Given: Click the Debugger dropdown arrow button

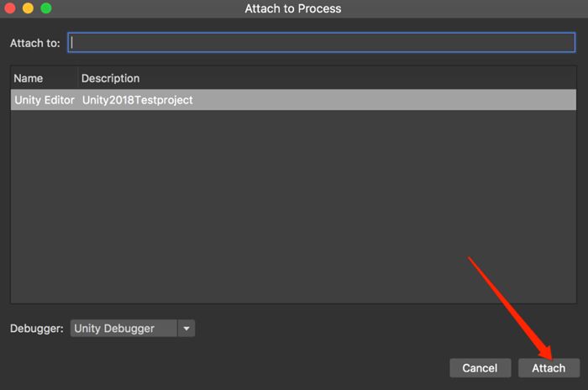Looking at the screenshot, I should pos(186,329).
